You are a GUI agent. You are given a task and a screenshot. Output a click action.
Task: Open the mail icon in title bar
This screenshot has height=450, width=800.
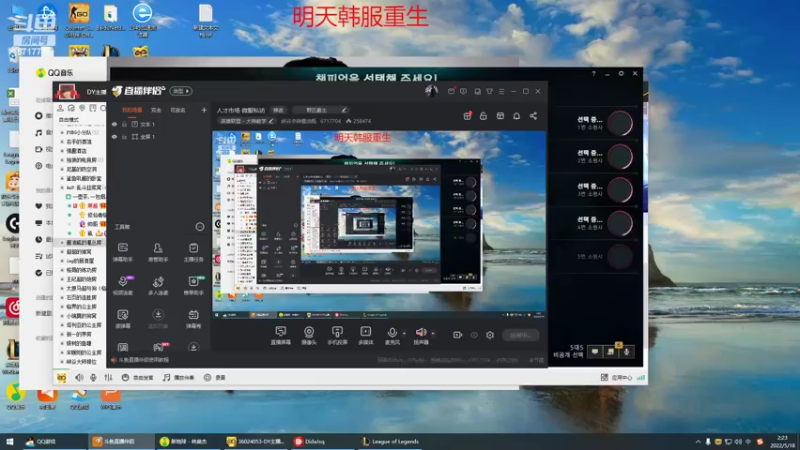coord(451,91)
